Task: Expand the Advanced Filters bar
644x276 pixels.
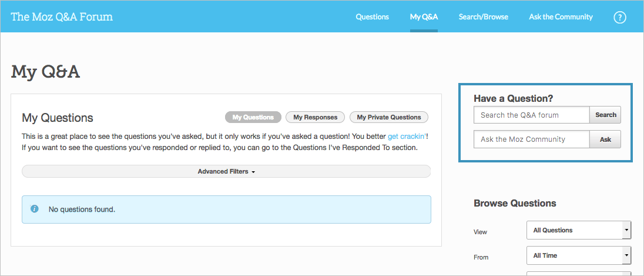Action: (226, 171)
